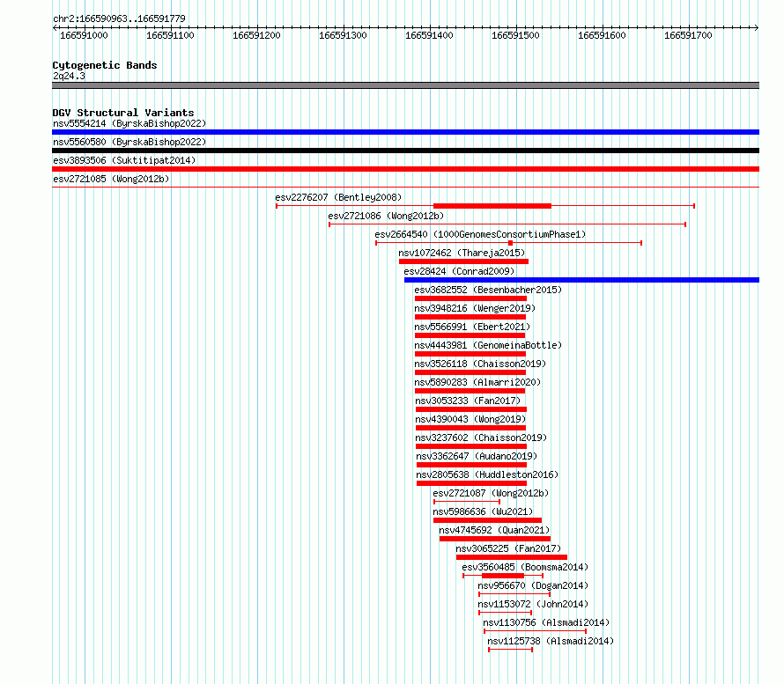Click nsv4443981 (GenomeinaBottle) label
The image size is (784, 684).
tap(488, 345)
